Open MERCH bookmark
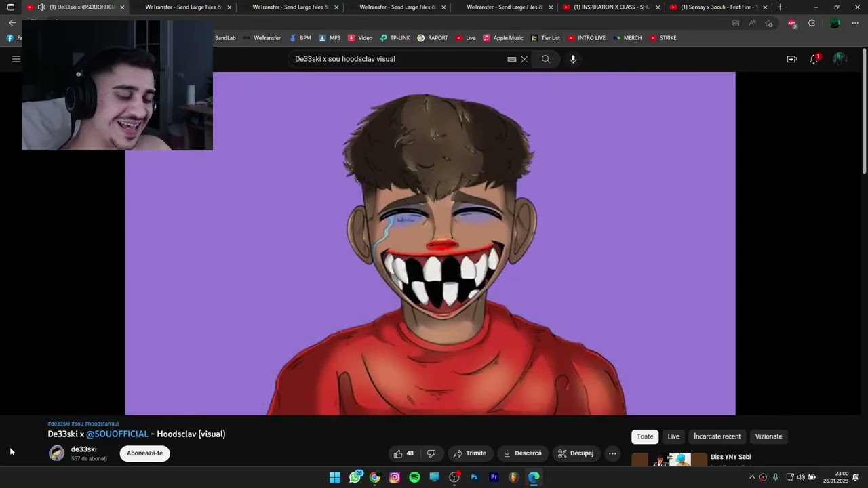 [x=627, y=38]
